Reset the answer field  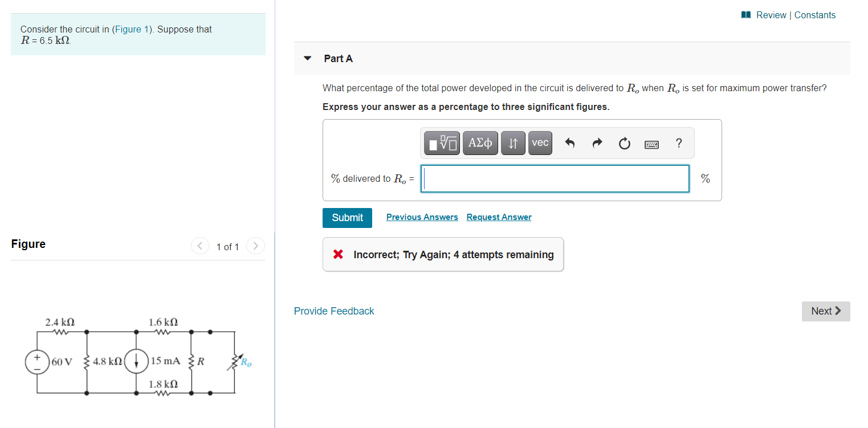click(x=625, y=144)
